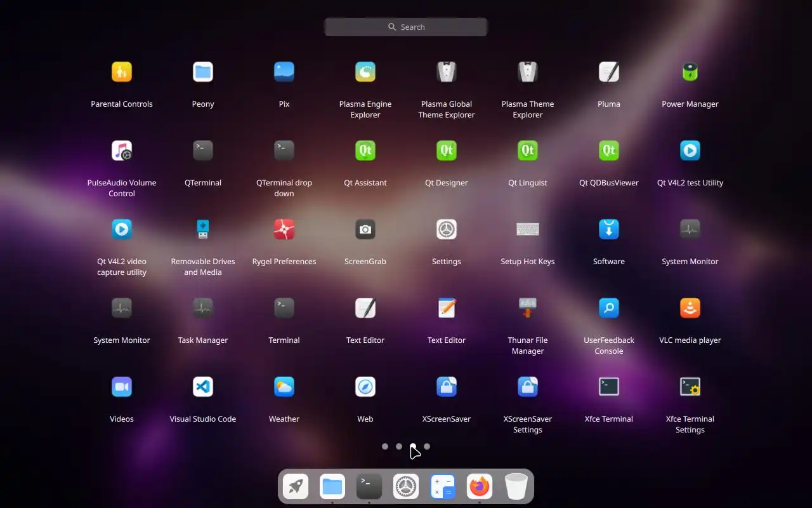This screenshot has width=812, height=508.
Task: Open the Settings app in the launcher grid
Action: [447, 229]
